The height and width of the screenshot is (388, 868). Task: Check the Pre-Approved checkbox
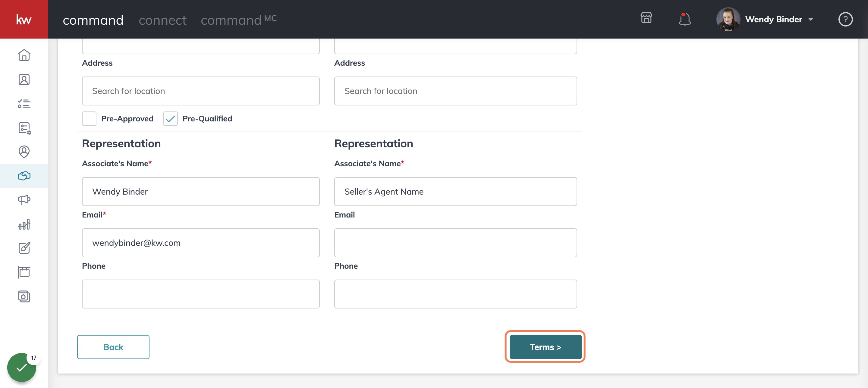click(x=89, y=119)
